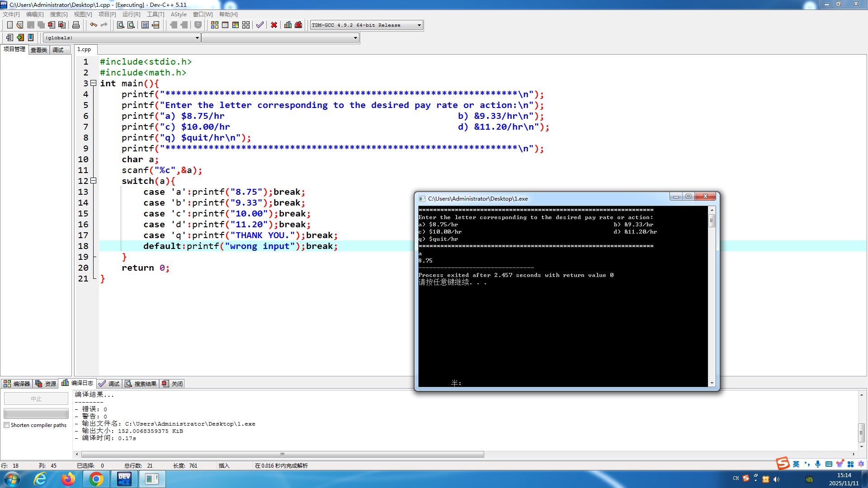Click the Print icon in toolbar
The height and width of the screenshot is (488, 868).
(76, 25)
